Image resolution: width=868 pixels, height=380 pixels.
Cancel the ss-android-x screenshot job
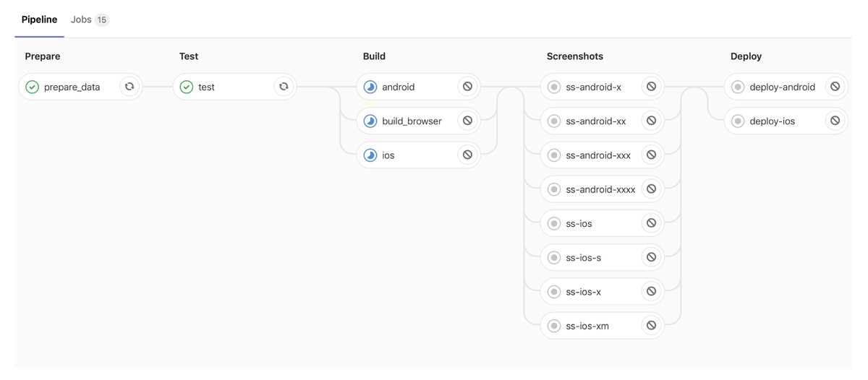click(651, 87)
